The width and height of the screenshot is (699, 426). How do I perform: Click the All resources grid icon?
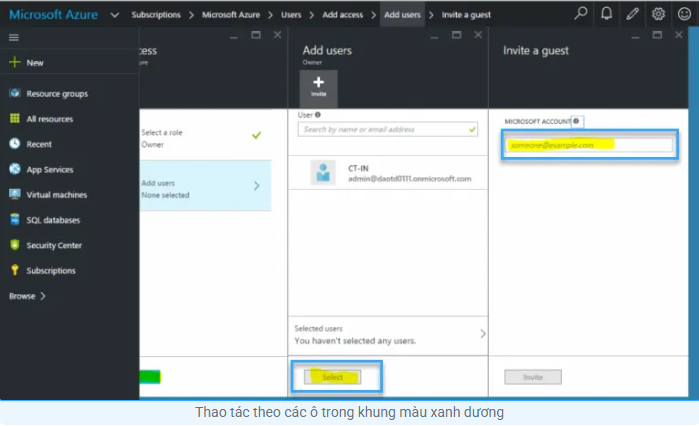[15, 118]
